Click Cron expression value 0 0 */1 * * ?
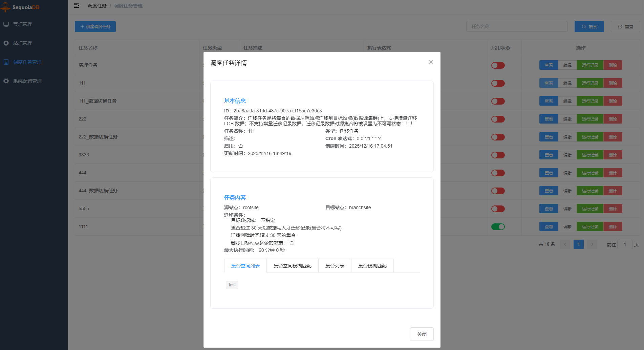This screenshot has width=644, height=350. tap(369, 138)
